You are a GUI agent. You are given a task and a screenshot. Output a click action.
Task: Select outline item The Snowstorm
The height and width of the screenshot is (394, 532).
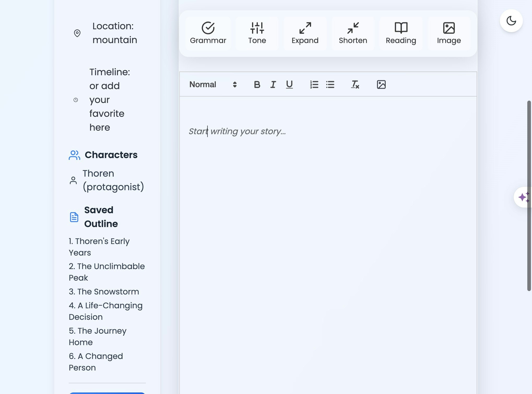pyautogui.click(x=104, y=292)
